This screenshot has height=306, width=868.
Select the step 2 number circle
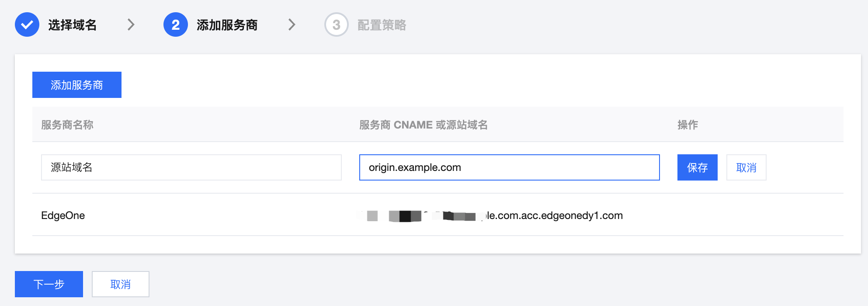pos(176,24)
